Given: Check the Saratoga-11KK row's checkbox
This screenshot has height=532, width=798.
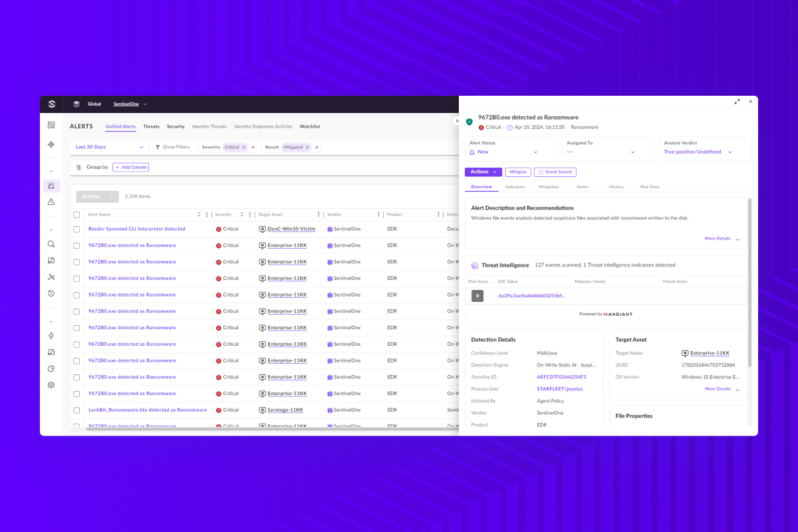Looking at the screenshot, I should click(x=76, y=410).
